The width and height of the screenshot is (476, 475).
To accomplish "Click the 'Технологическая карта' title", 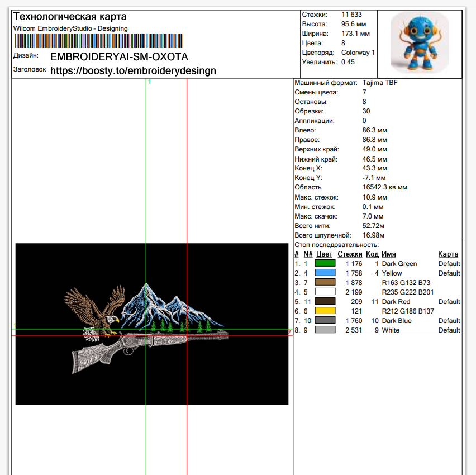I will tap(70, 16).
